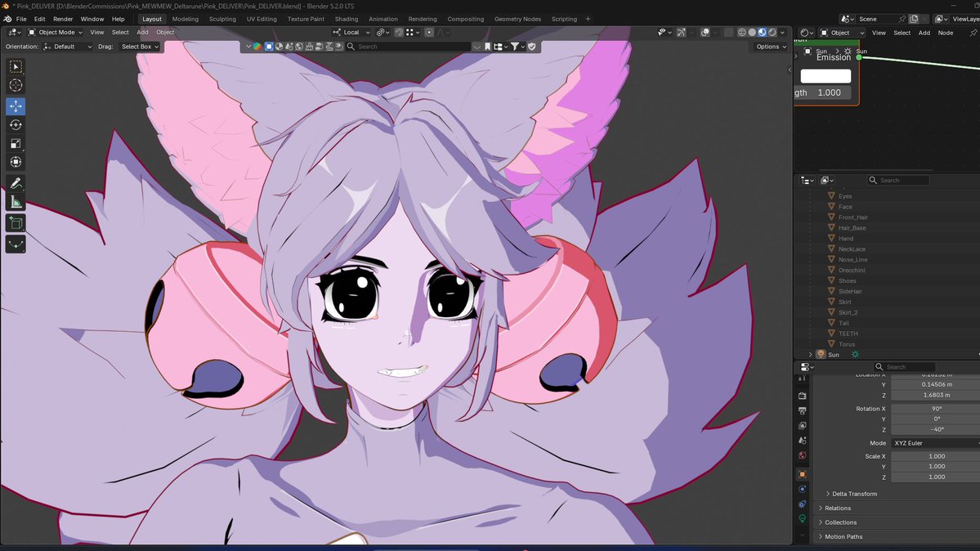Viewport: 980px width, 551px height.
Task: Activate the Scale tool
Action: 16,144
